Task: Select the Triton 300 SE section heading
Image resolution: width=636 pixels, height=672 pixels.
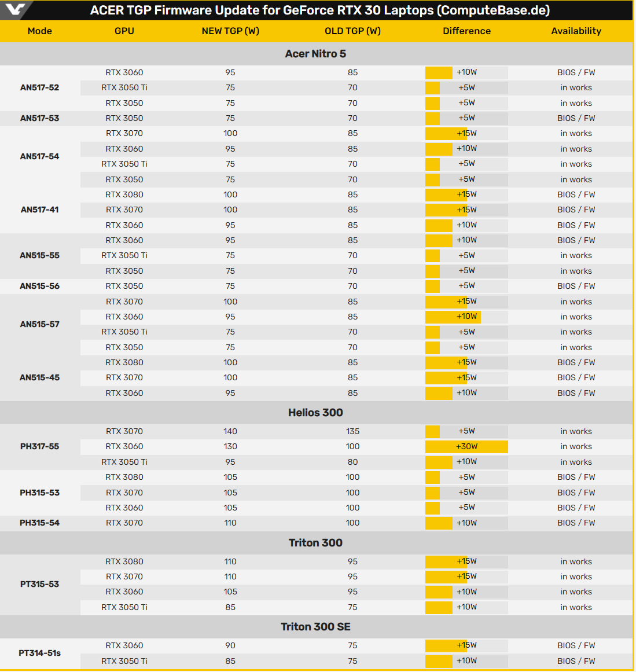Action: [315, 627]
